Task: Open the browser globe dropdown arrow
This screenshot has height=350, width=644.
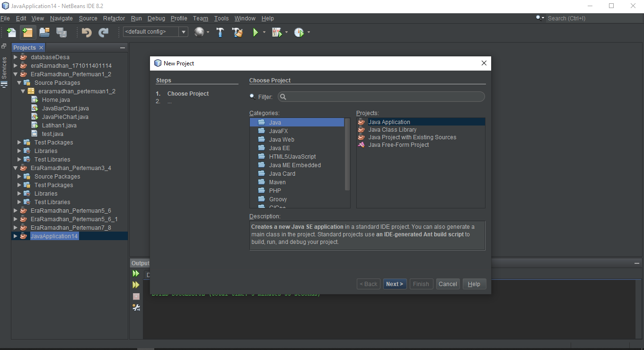Action: click(x=208, y=32)
